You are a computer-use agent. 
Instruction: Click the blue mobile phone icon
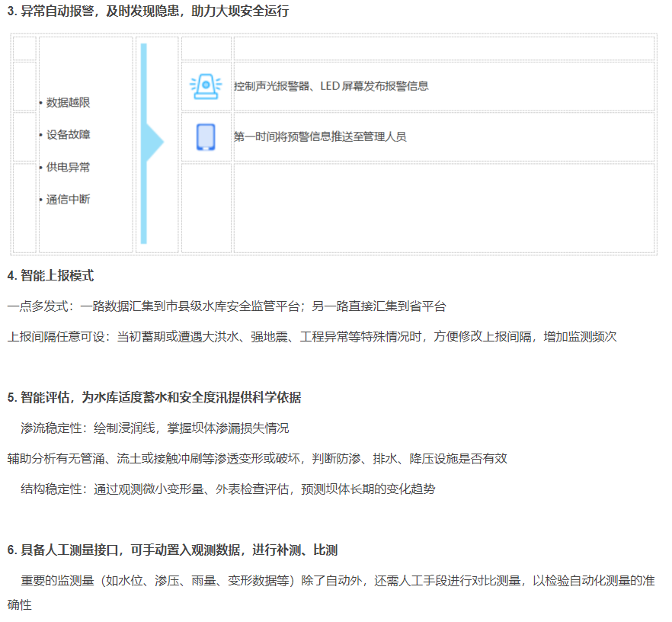coord(206,137)
